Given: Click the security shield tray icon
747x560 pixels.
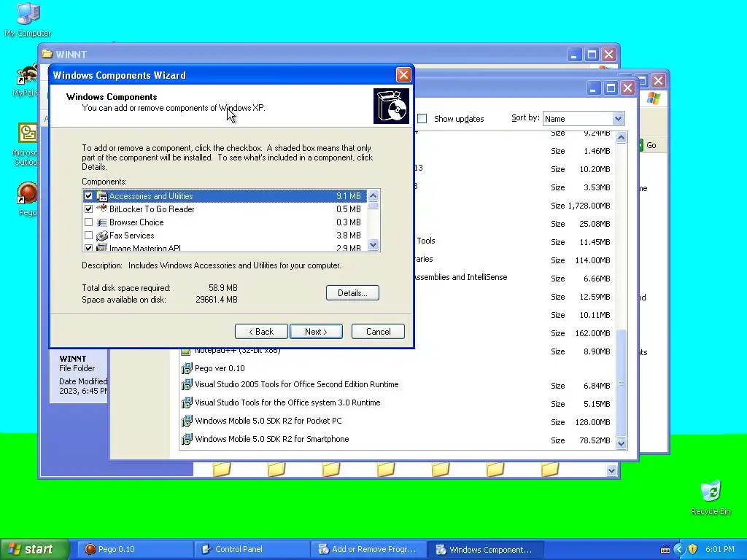Looking at the screenshot, I should 693,549.
